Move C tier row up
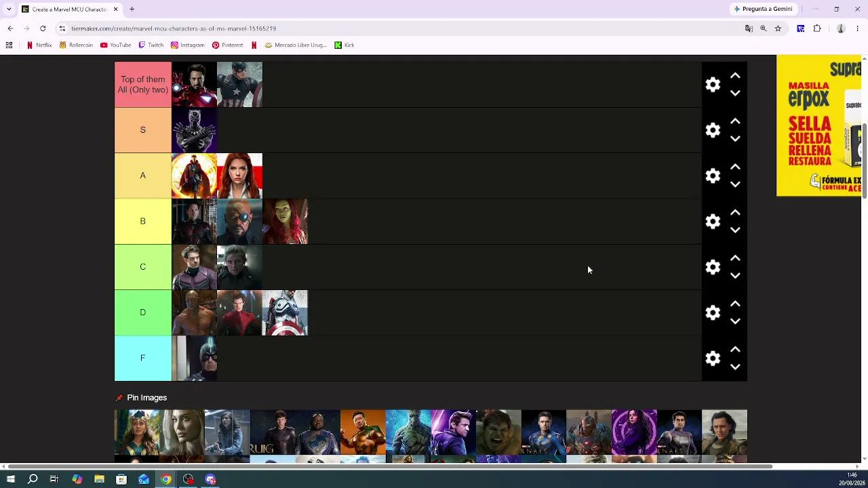Image resolution: width=868 pixels, height=488 pixels. coord(735,258)
